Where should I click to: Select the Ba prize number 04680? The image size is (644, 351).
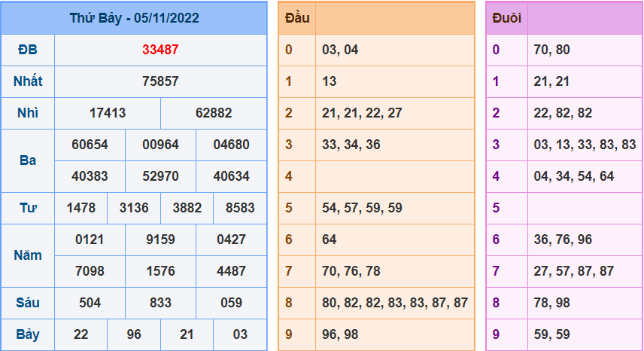(x=231, y=145)
